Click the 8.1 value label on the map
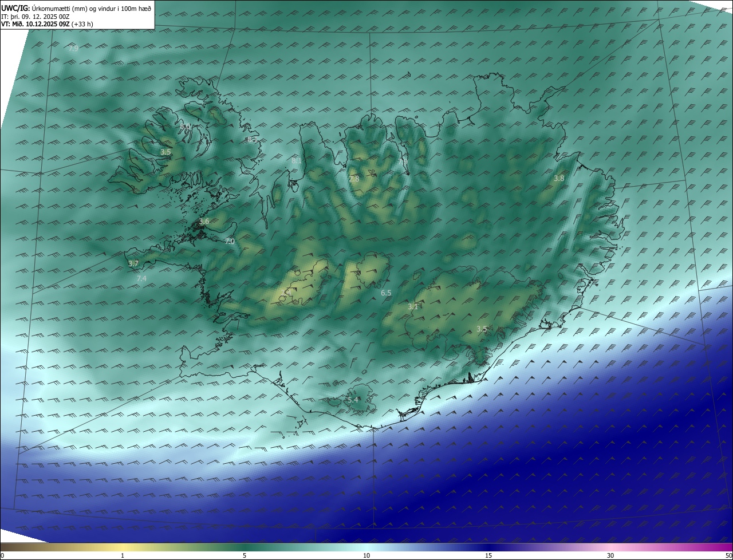 pos(297,161)
